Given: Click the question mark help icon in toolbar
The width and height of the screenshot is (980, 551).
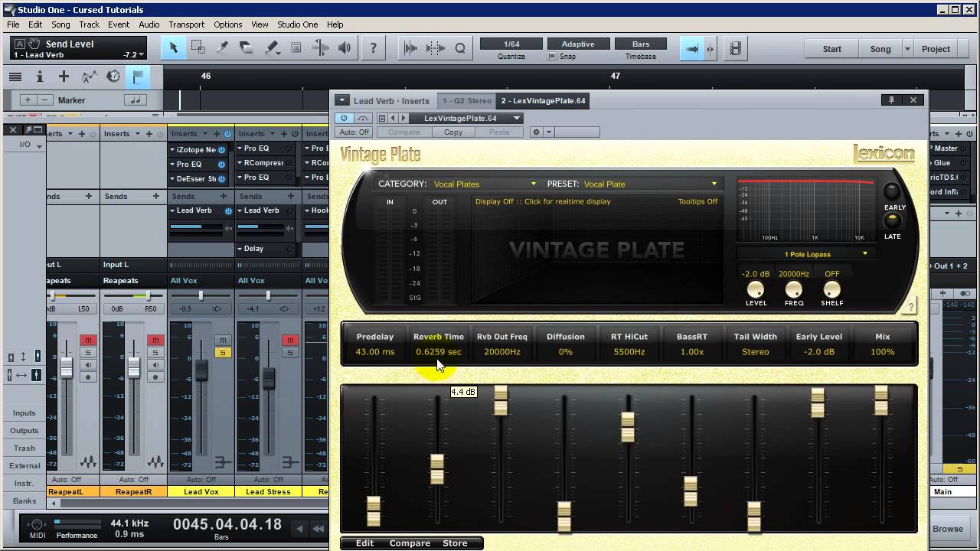Looking at the screenshot, I should tap(373, 48).
